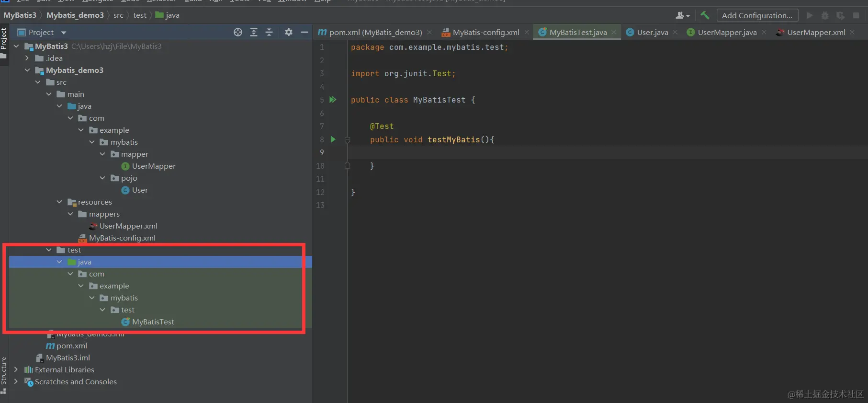Open Project panel settings gear
The image size is (868, 403).
[x=288, y=32]
